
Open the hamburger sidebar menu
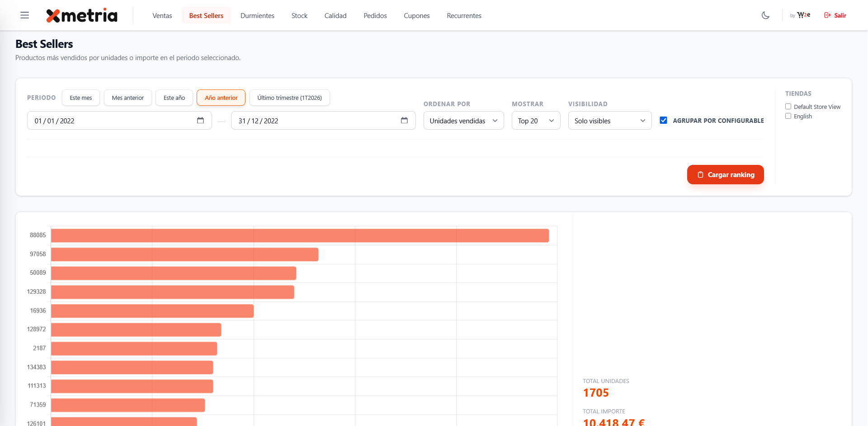coord(25,15)
